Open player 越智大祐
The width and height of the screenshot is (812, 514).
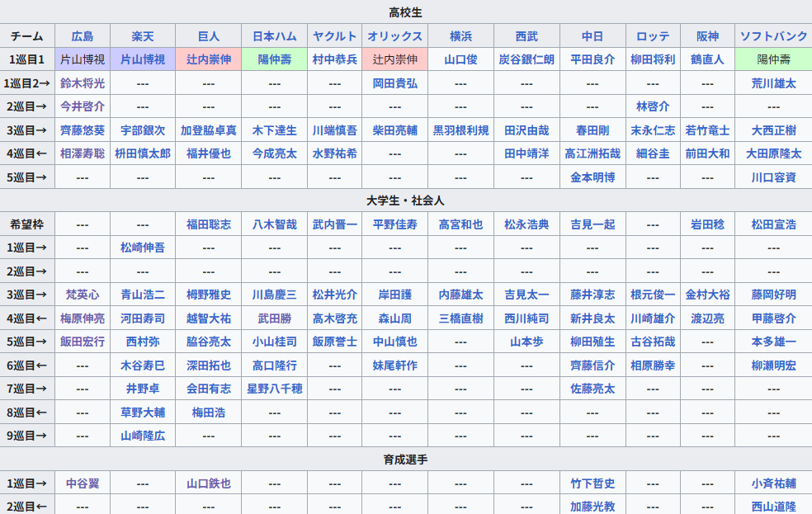[208, 318]
